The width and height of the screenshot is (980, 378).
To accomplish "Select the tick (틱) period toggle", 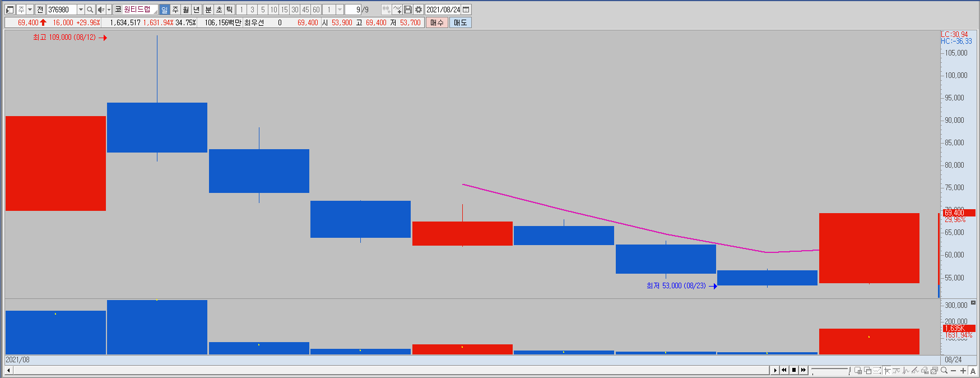I will 230,10.
